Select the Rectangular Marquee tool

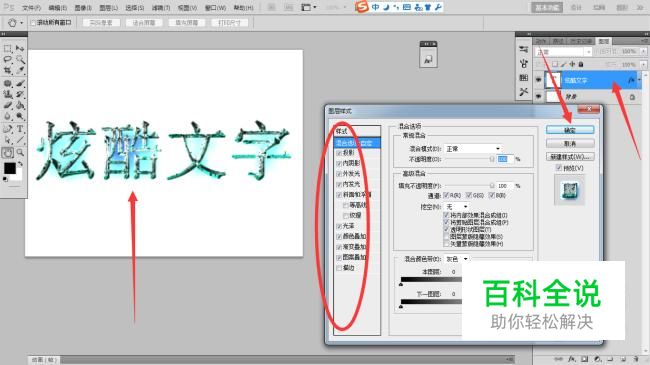(x=7, y=49)
